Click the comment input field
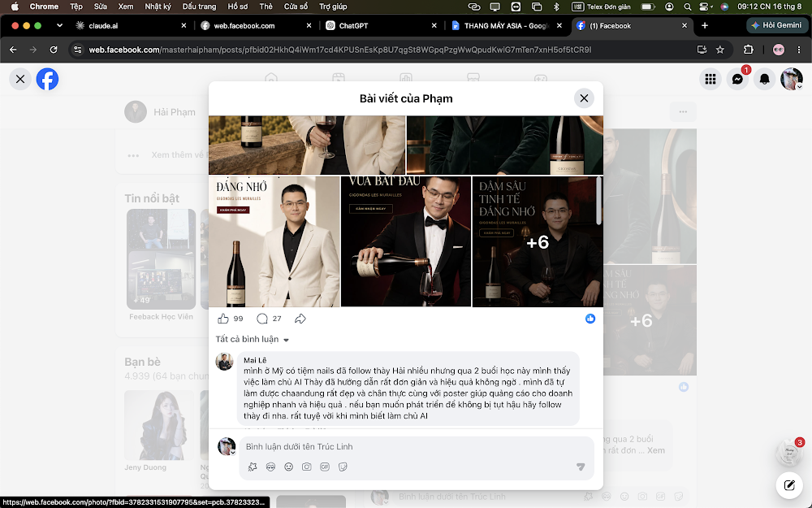 [416, 446]
